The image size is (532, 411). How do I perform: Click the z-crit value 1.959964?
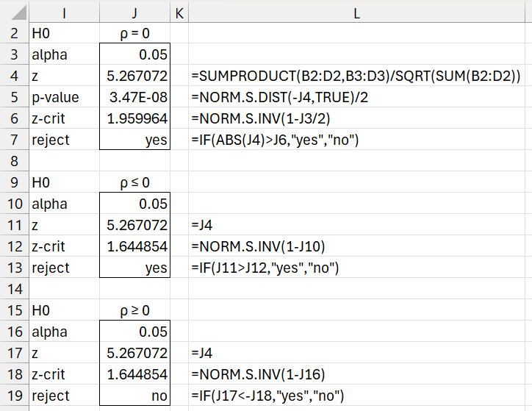click(134, 118)
